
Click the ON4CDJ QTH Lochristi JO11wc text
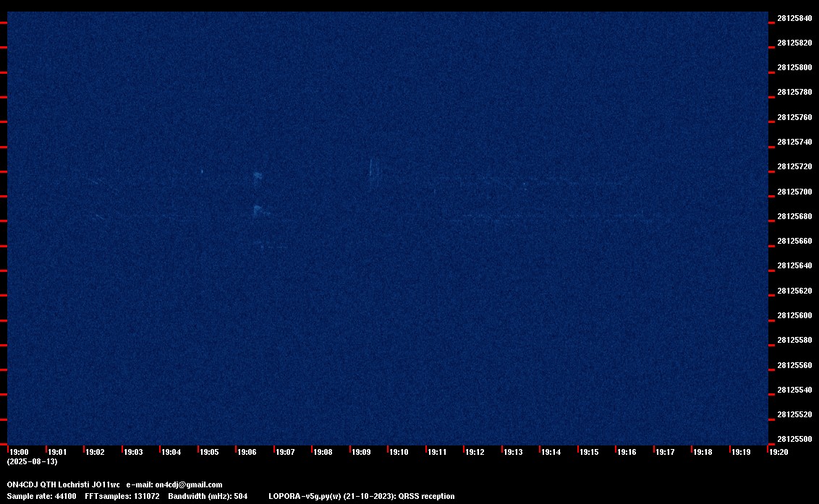[x=63, y=484]
